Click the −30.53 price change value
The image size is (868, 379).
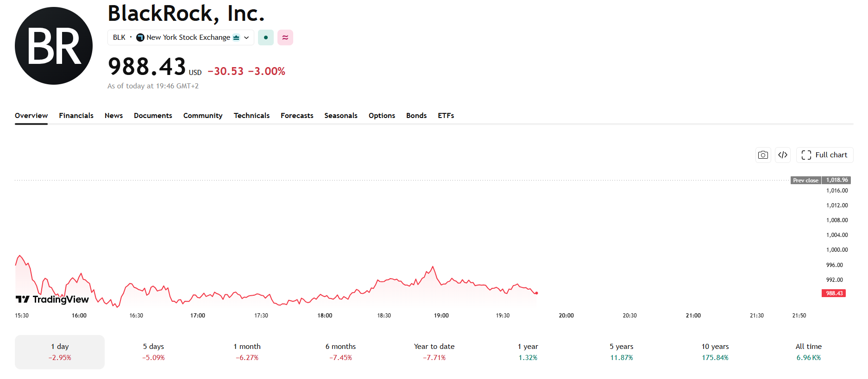pyautogui.click(x=226, y=71)
